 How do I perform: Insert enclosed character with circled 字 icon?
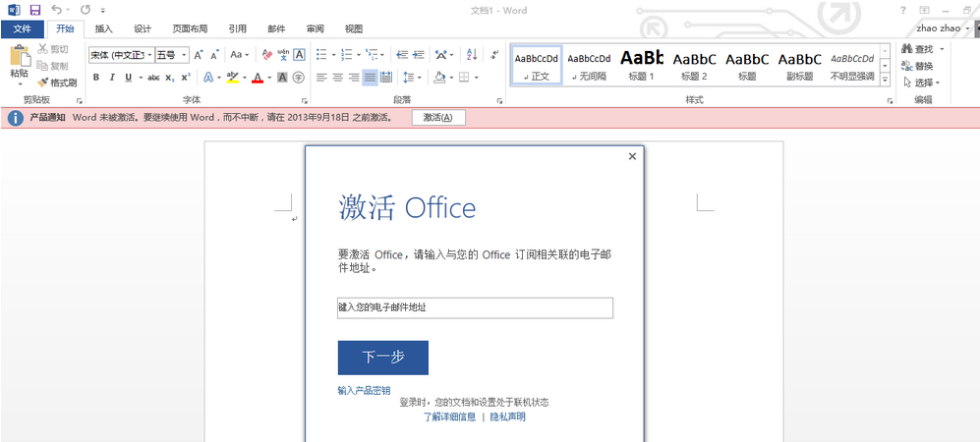pyautogui.click(x=299, y=78)
